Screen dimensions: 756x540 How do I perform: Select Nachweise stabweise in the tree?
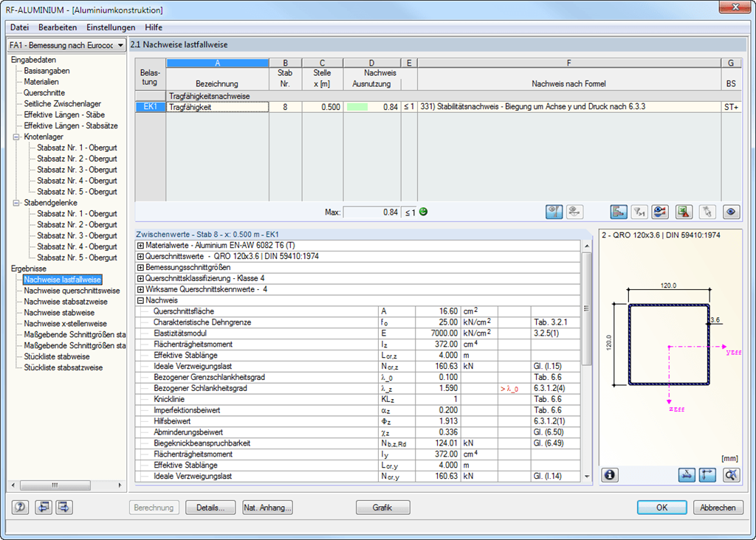pos(59,313)
